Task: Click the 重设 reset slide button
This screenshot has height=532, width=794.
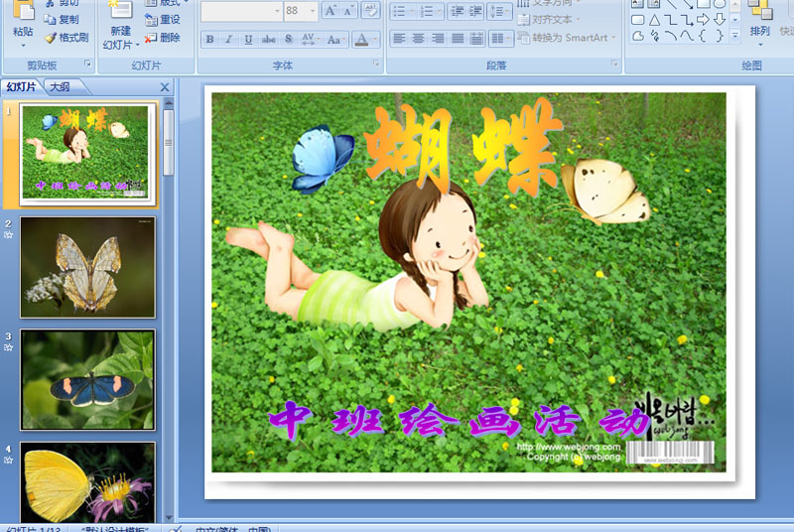Action: (163, 19)
